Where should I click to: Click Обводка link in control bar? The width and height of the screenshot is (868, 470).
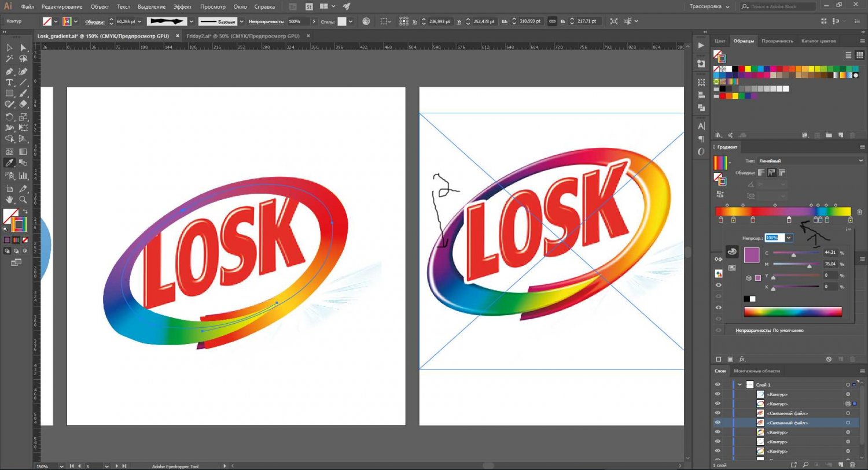click(95, 21)
